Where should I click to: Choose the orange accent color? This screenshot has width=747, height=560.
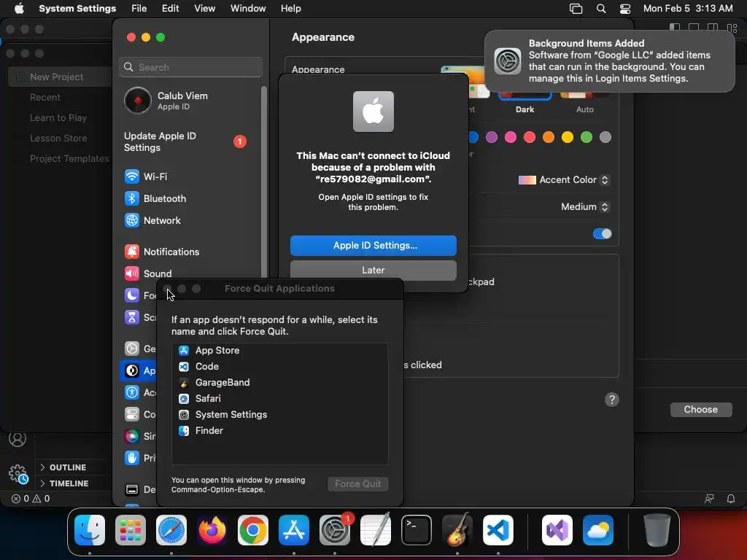tap(549, 138)
